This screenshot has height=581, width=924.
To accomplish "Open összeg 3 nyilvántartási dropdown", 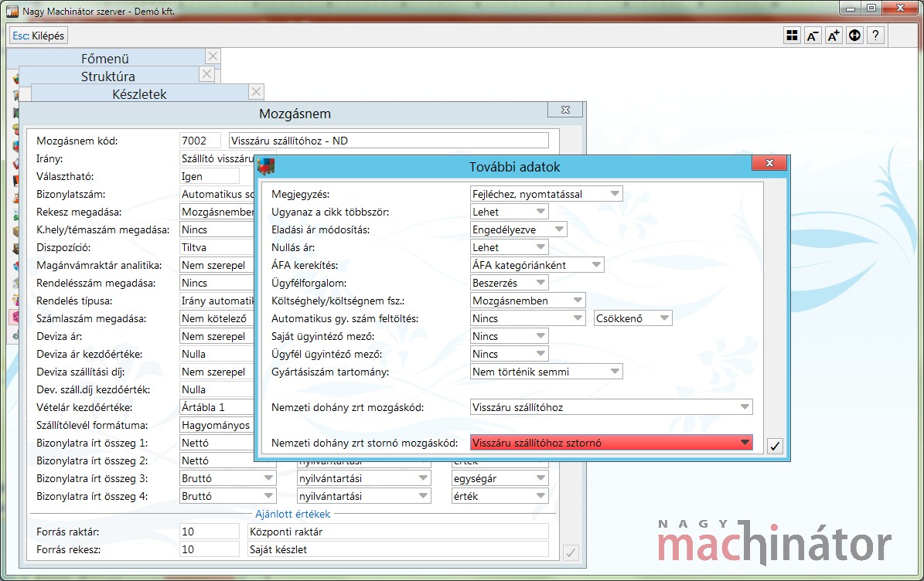I will (x=363, y=478).
